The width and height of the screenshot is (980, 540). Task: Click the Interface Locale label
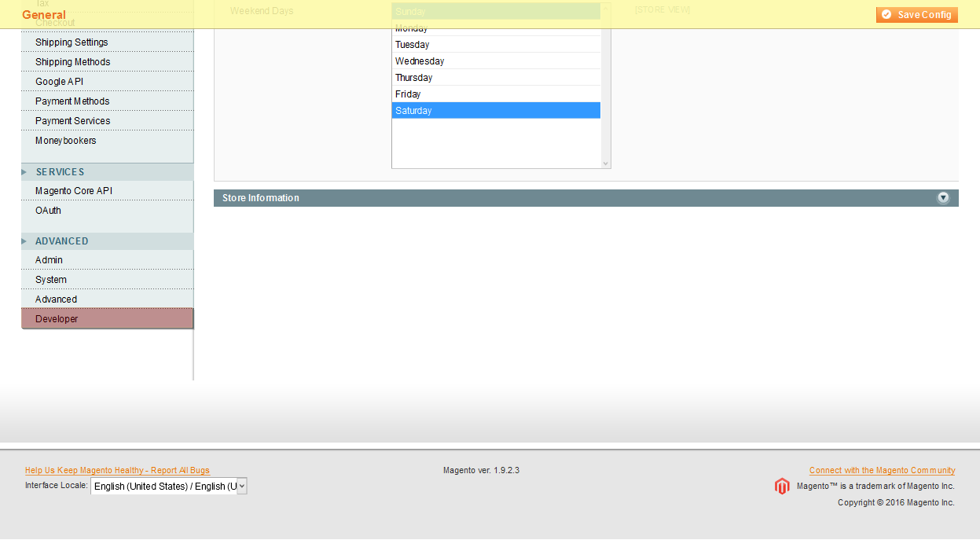coord(57,486)
